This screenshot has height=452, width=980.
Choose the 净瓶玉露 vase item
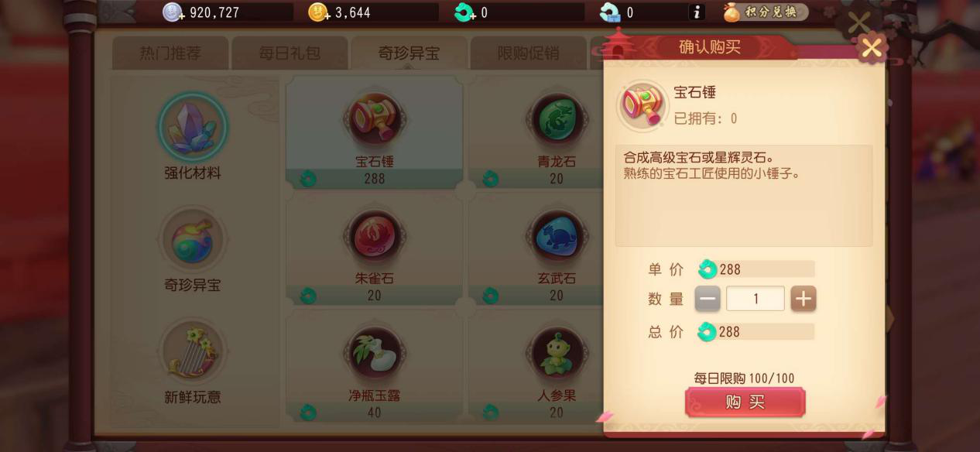(375, 366)
